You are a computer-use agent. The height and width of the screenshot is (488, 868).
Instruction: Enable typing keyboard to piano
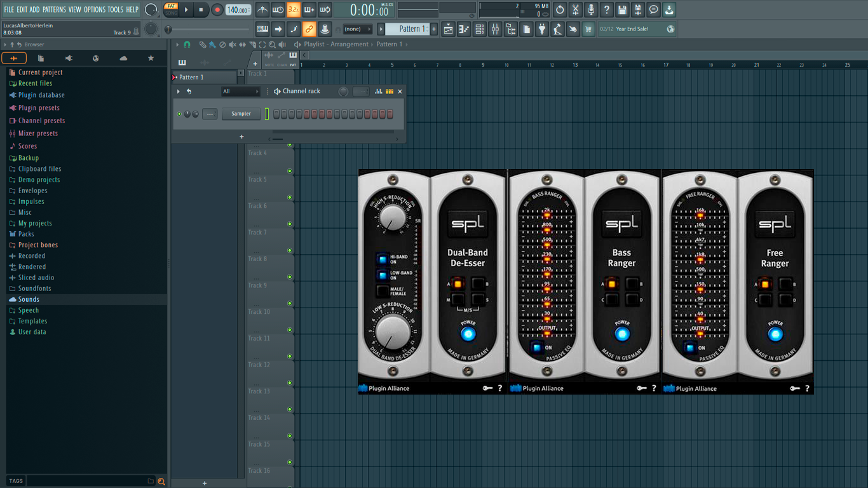[262, 29]
